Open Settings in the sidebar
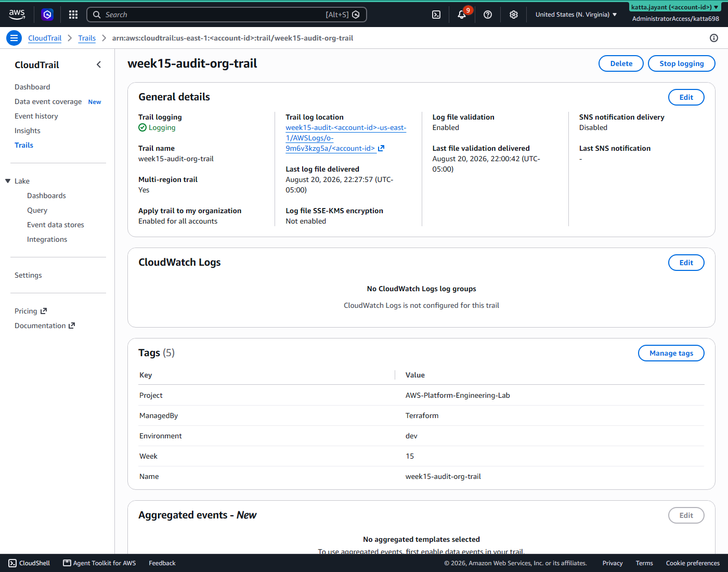The width and height of the screenshot is (728, 572). click(28, 275)
